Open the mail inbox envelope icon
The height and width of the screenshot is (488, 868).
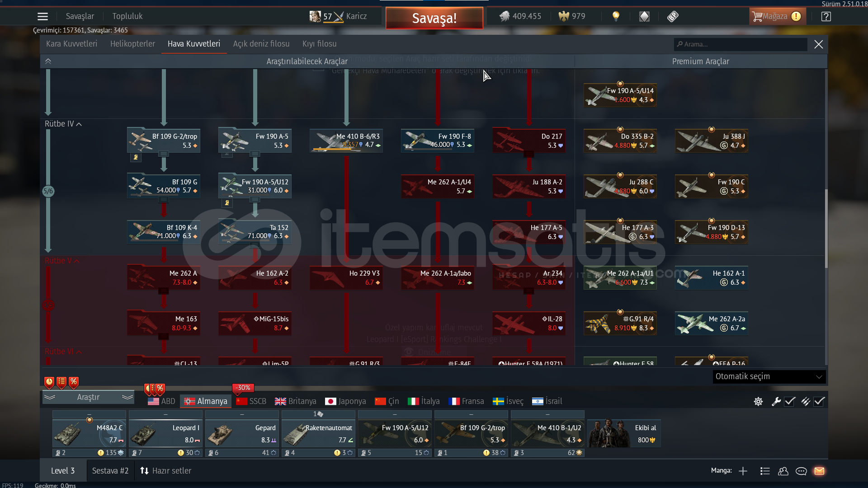click(819, 471)
